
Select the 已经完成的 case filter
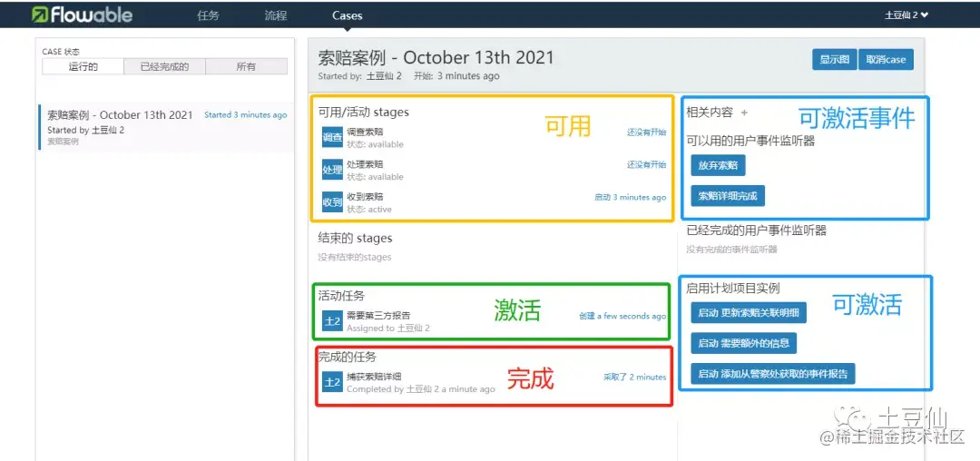[x=164, y=66]
